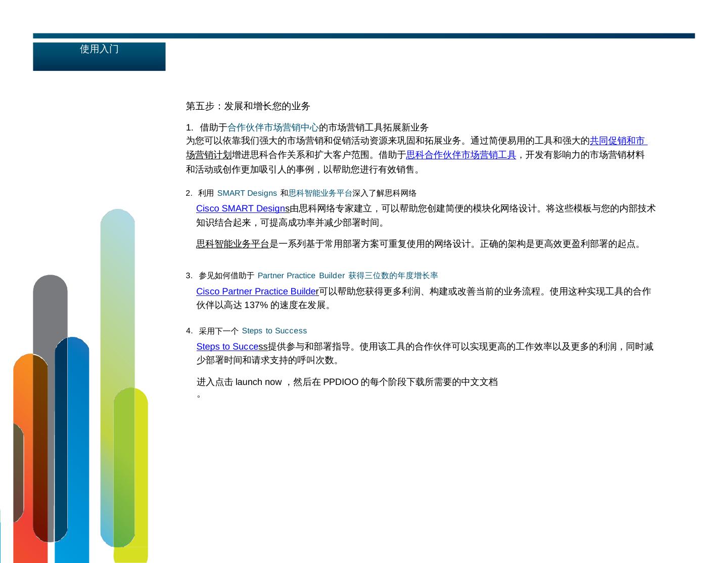This screenshot has height=563, width=728.
Task: Open the teal 思科智能业务平台 link in heading 2
Action: coord(320,193)
